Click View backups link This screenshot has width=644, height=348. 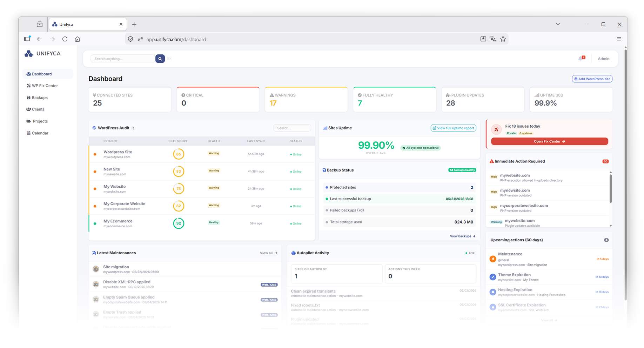pyautogui.click(x=463, y=236)
